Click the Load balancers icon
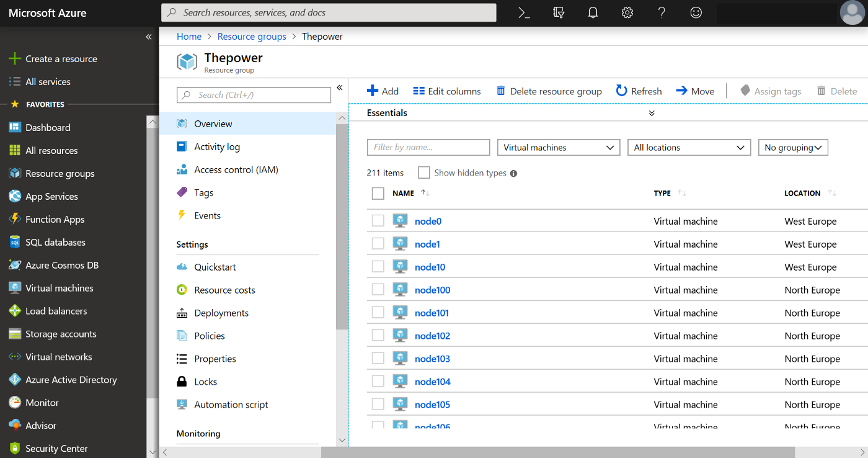868x458 pixels. tap(15, 311)
